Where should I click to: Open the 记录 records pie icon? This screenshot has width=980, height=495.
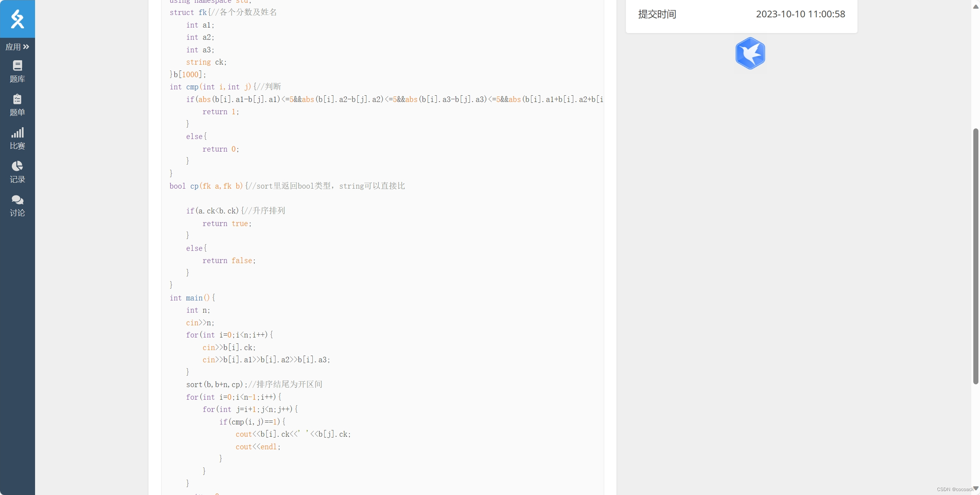coord(17,166)
